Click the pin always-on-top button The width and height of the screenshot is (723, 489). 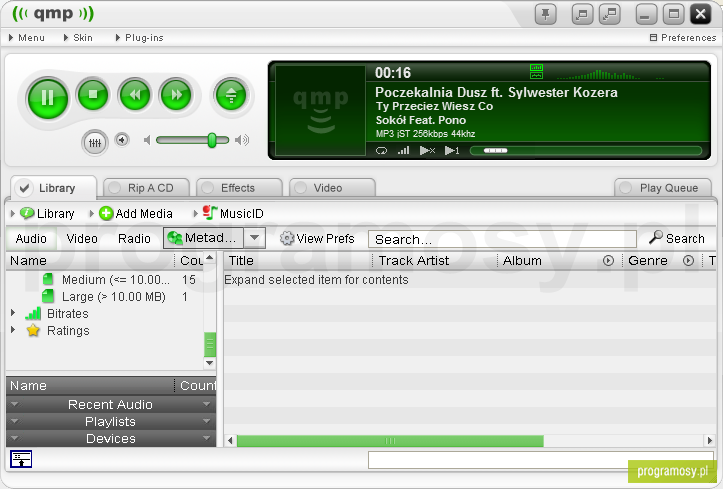coord(545,14)
